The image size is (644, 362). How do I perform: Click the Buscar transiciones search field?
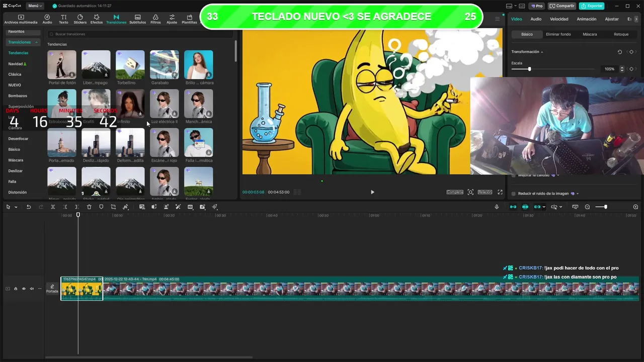coord(139,34)
